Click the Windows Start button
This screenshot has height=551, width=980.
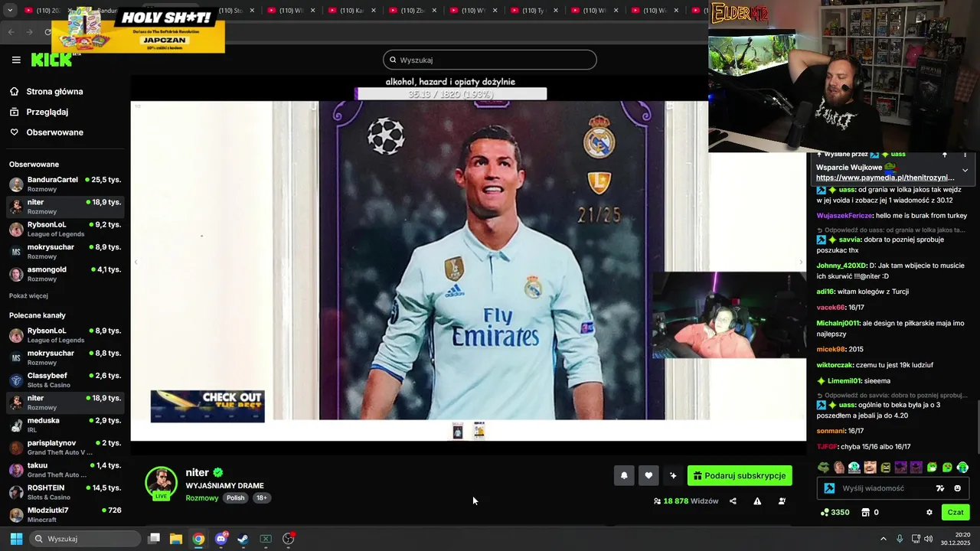click(16, 539)
